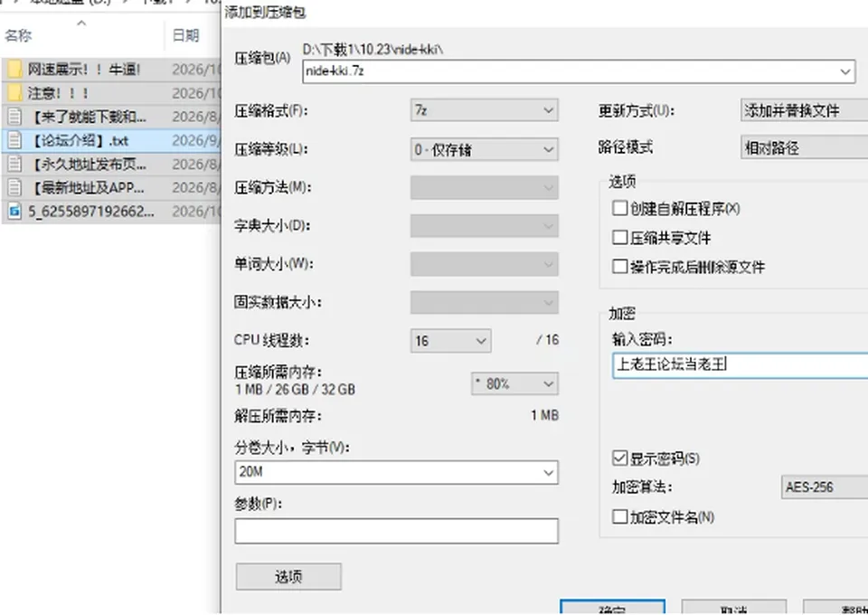Click into the 输入密码 password field
The height and width of the screenshot is (615, 868).
[741, 365]
